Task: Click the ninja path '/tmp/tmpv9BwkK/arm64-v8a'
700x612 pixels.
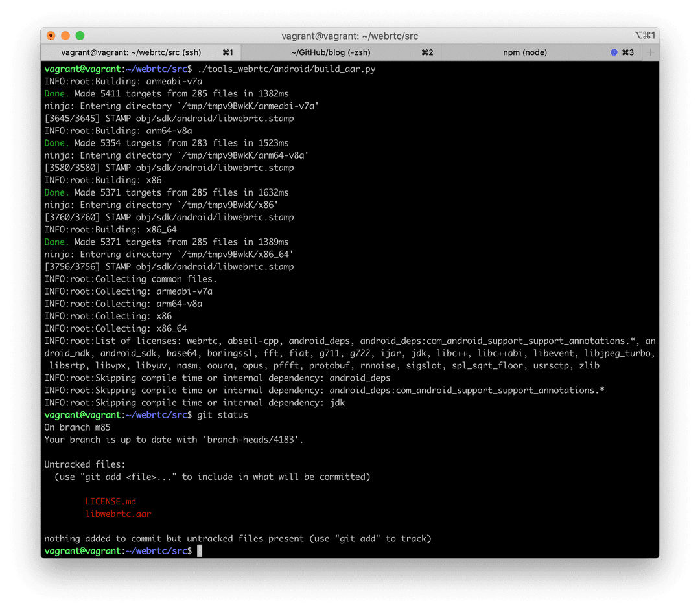Action: pos(243,155)
